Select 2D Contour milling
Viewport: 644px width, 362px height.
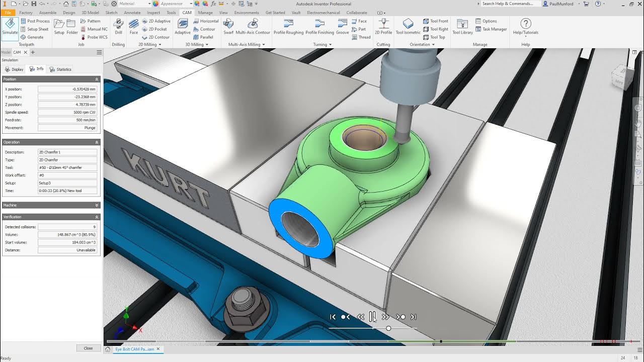point(155,37)
